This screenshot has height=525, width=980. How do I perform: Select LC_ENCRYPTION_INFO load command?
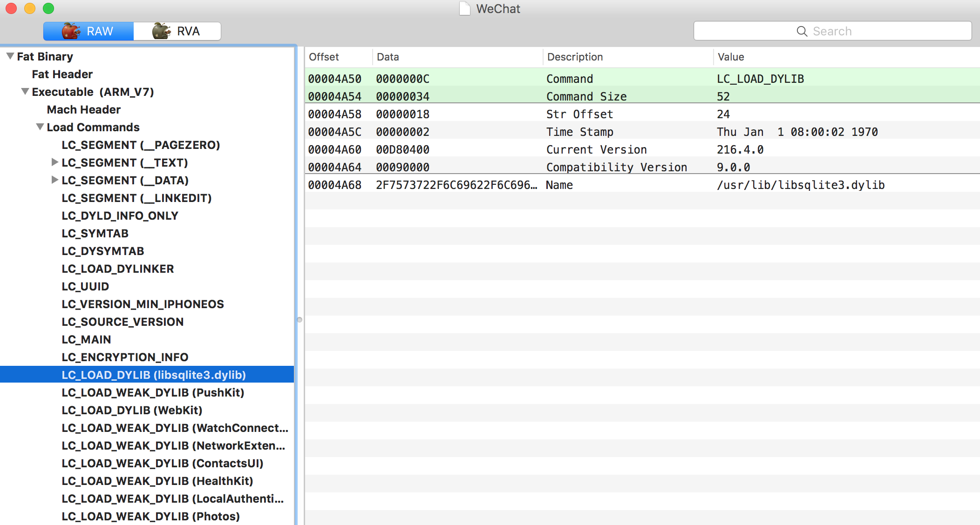coord(125,357)
